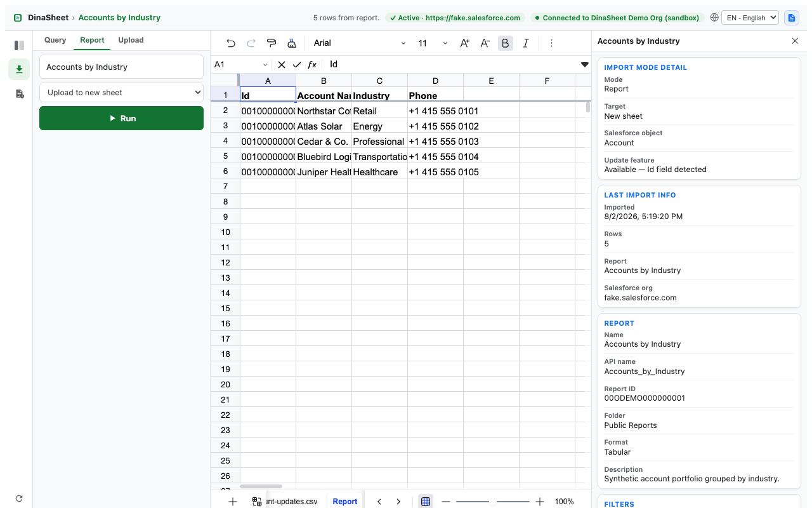The width and height of the screenshot is (812, 508).
Task: Click the globe language icon
Action: 714,18
